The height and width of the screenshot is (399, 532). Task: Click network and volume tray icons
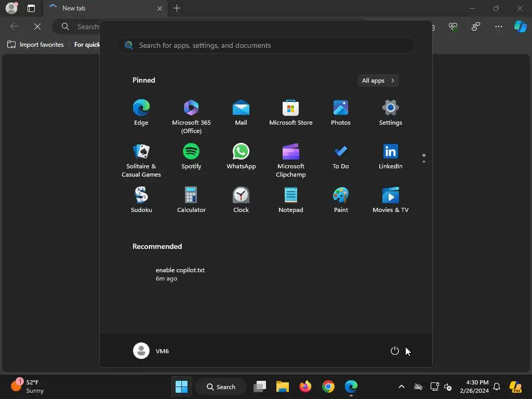pyautogui.click(x=441, y=387)
